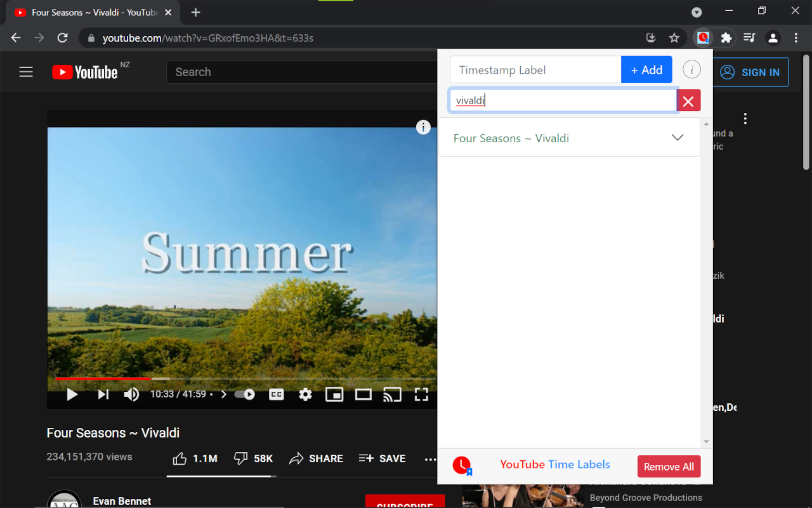Enable miniplayer mode
This screenshot has height=508, width=812.
click(x=334, y=395)
